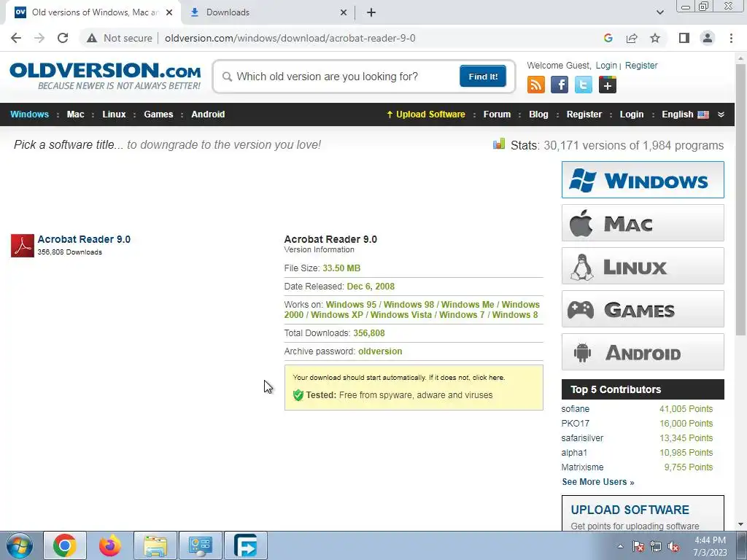Open the blue arrow app on the taskbar
Image resolution: width=747 pixels, height=560 pixels.
(x=246, y=545)
